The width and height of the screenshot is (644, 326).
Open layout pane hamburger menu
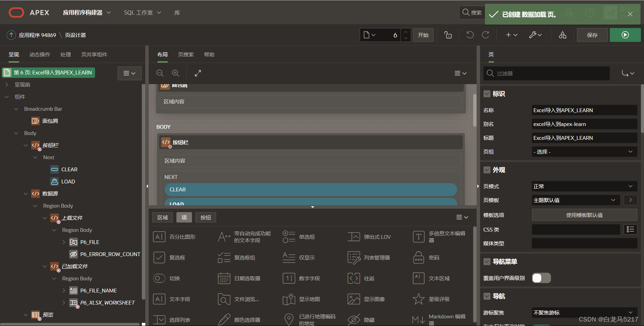click(x=460, y=73)
